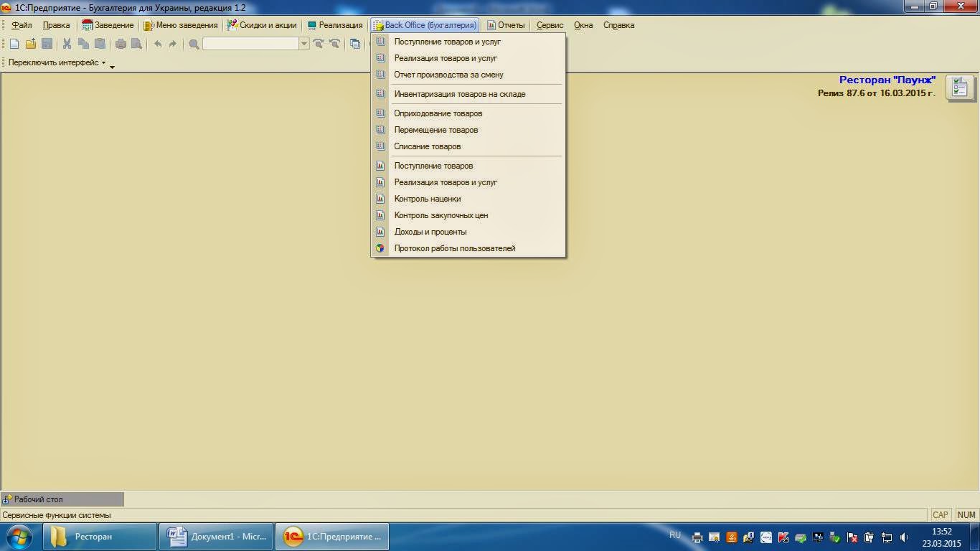980x551 pixels.
Task: Select Протокол работы пользователей
Action: coord(468,248)
